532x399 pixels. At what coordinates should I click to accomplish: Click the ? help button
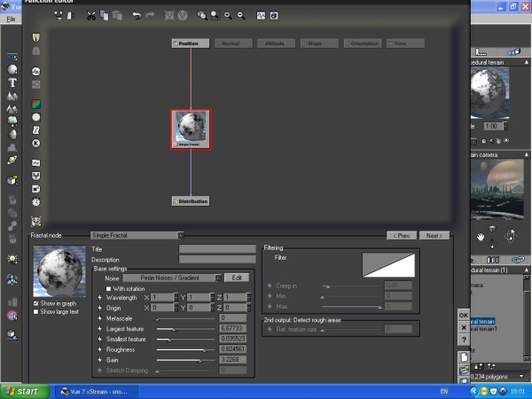click(464, 340)
